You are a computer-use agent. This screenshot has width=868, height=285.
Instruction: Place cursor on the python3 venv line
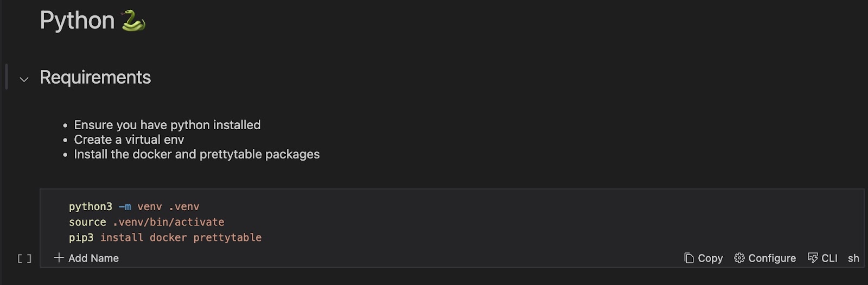tap(134, 207)
